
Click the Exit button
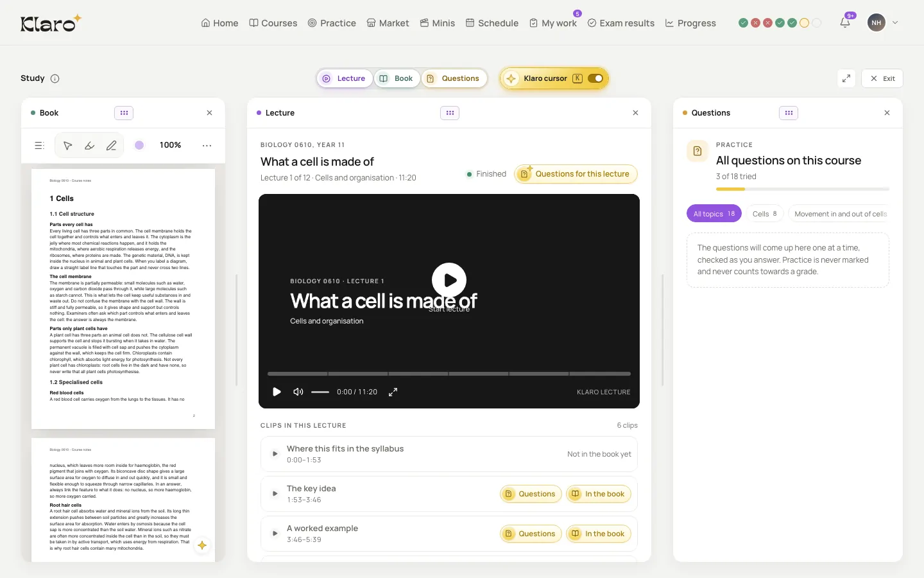882,78
